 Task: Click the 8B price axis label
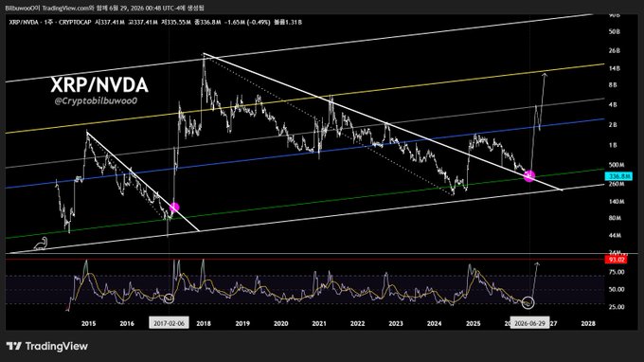click(613, 85)
